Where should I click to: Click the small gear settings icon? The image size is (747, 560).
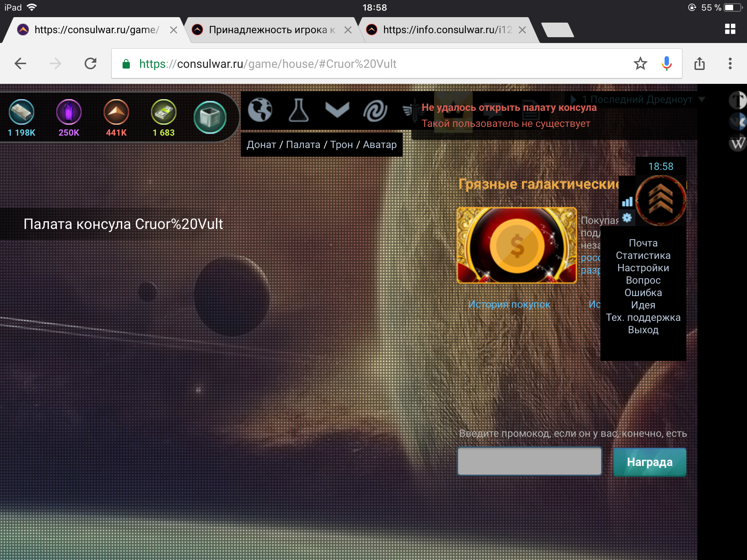point(627,218)
